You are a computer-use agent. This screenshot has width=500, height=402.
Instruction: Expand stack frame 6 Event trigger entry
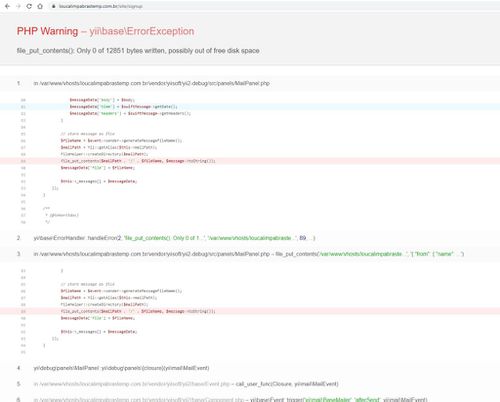pyautogui.click(x=250, y=399)
